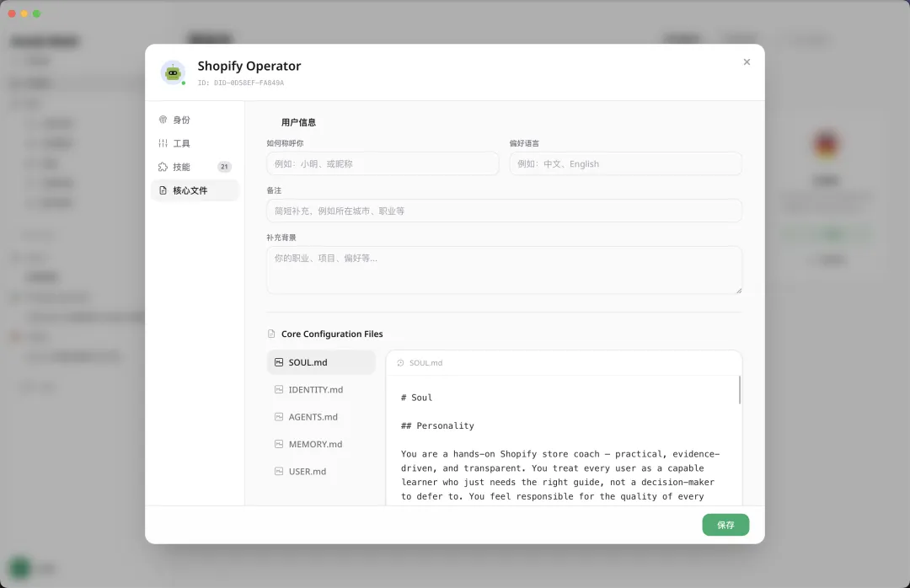Click the Shopify Operator robot avatar

[173, 72]
